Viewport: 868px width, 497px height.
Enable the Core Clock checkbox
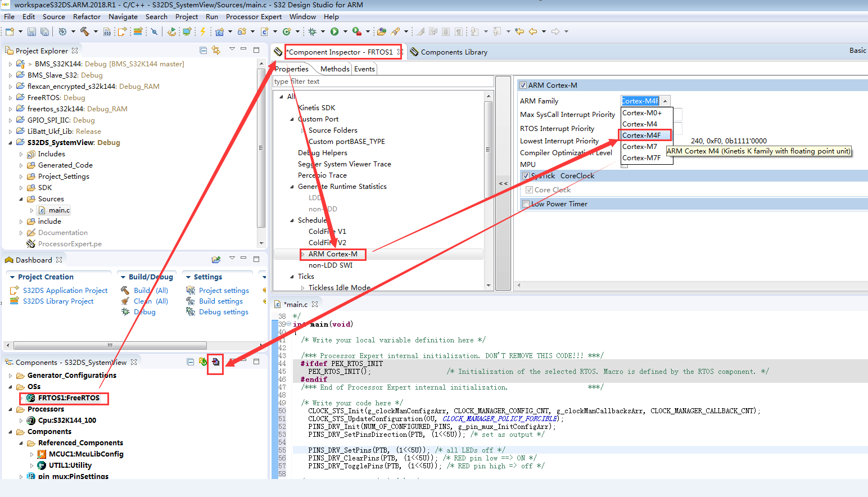coord(528,189)
